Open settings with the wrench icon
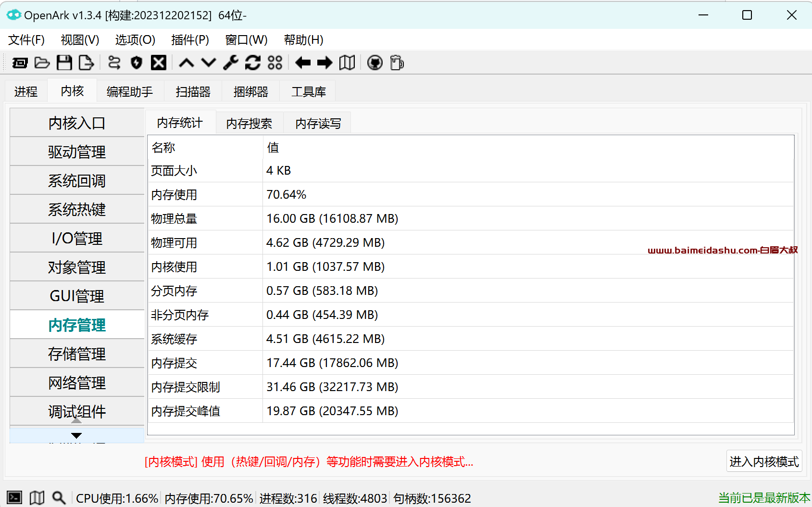The image size is (812, 507). tap(231, 63)
